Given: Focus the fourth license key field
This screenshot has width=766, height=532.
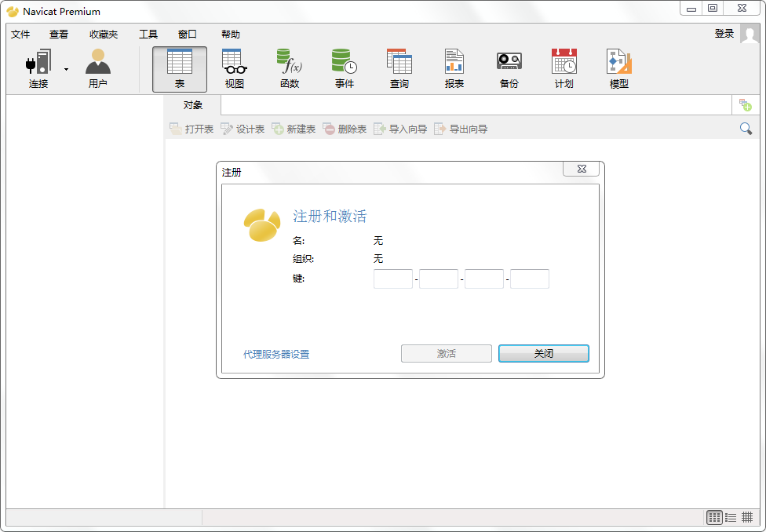Looking at the screenshot, I should point(530,279).
